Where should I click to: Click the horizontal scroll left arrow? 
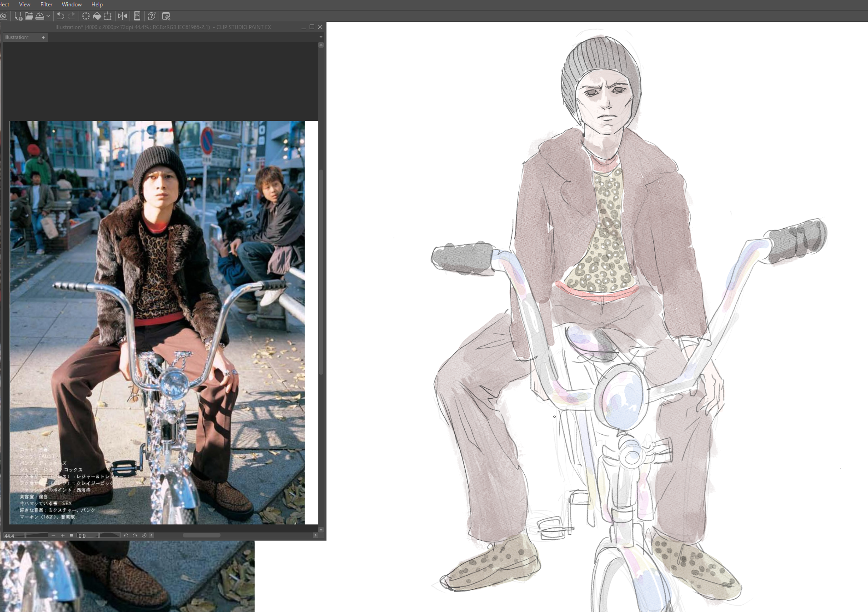click(152, 536)
